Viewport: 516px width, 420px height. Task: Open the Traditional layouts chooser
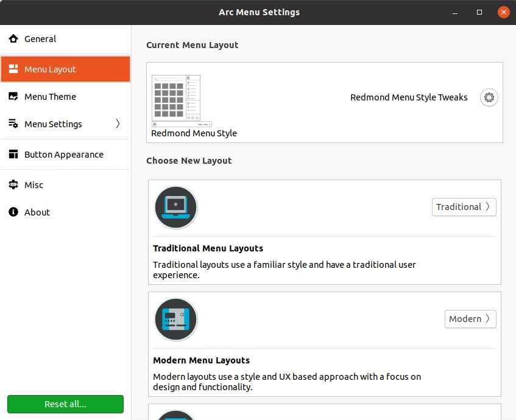pyautogui.click(x=464, y=207)
